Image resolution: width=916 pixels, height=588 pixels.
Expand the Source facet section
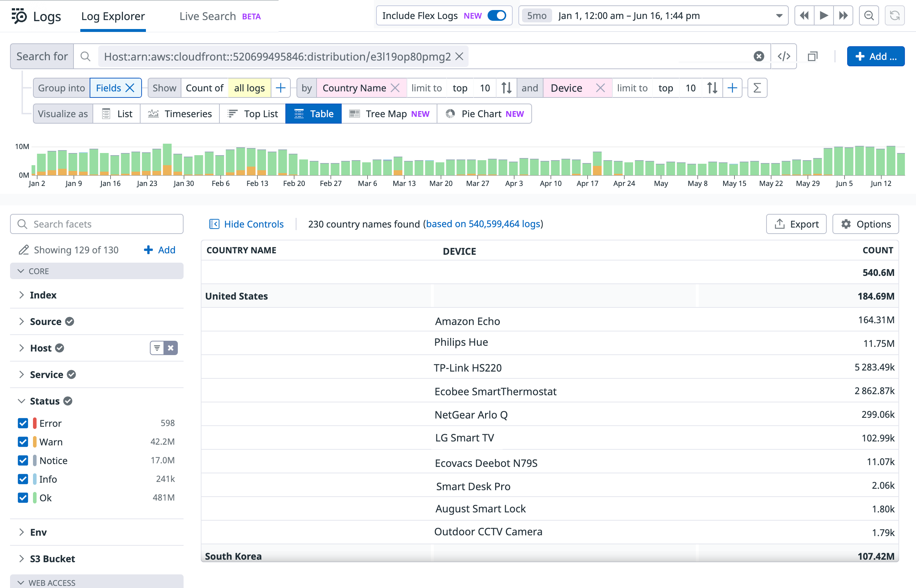point(22,321)
